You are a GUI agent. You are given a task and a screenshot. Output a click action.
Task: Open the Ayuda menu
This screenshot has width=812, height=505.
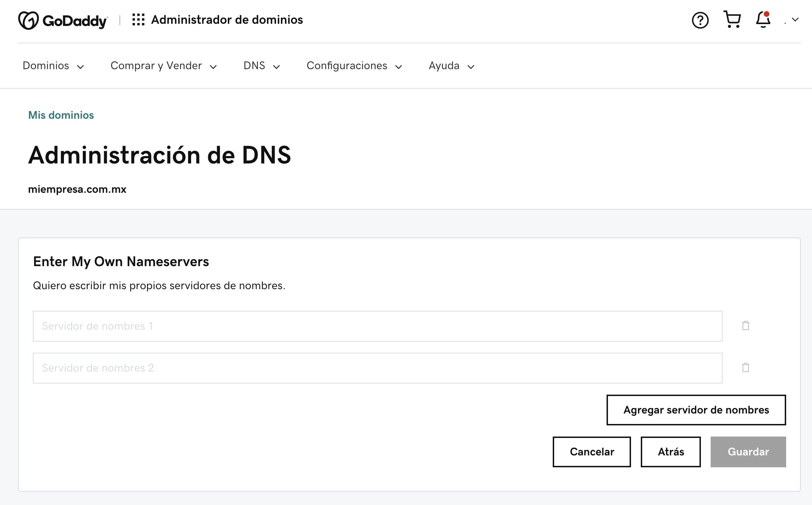pos(451,66)
